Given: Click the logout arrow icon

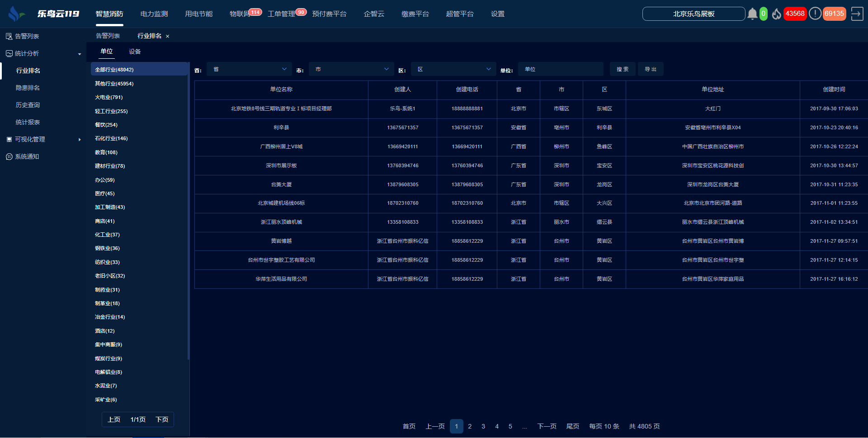Looking at the screenshot, I should 857,14.
